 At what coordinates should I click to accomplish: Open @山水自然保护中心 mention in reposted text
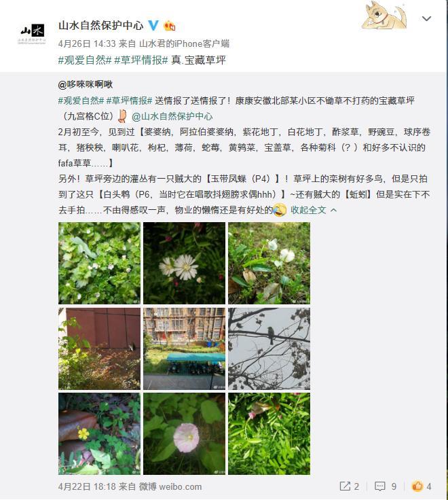(172, 116)
